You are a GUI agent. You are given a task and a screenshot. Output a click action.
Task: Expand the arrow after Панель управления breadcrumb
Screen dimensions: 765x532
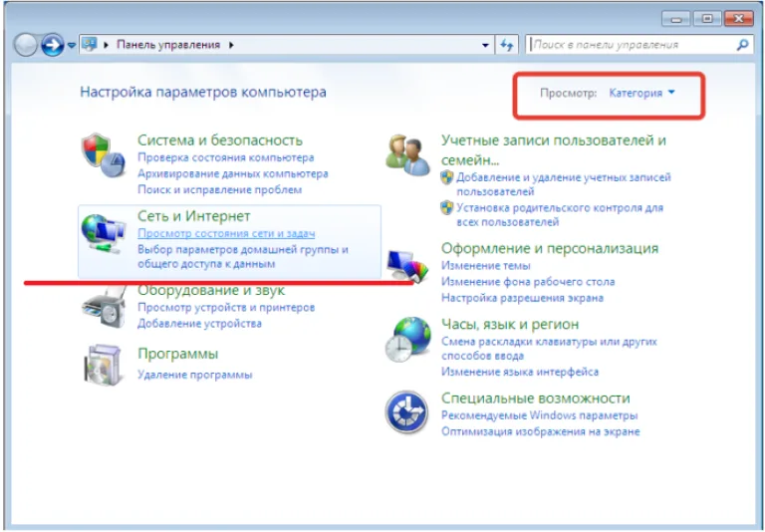point(231,45)
